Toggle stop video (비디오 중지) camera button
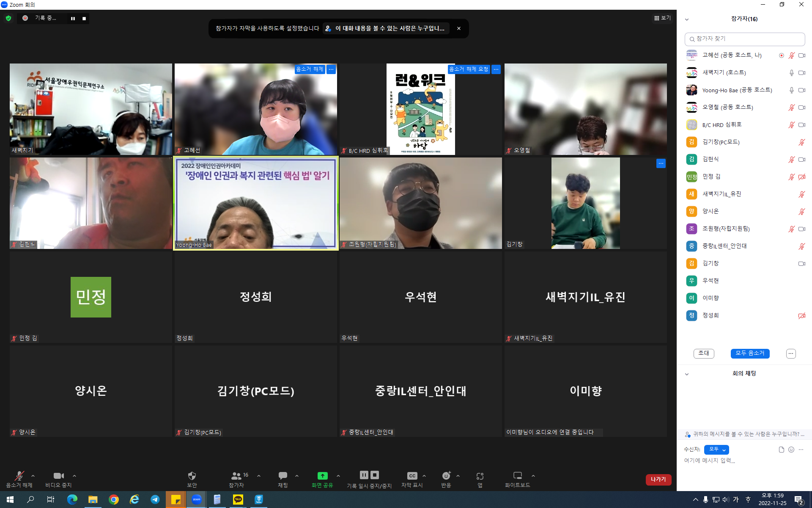 click(x=58, y=476)
